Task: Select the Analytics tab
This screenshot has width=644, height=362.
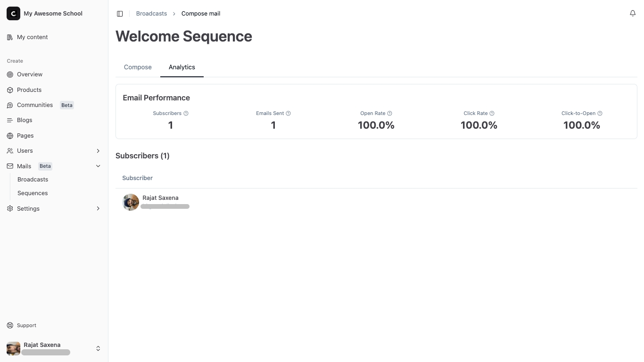Action: click(182, 67)
